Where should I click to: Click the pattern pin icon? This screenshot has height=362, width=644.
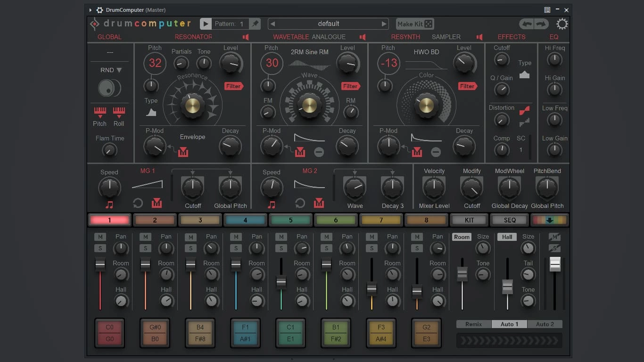click(x=255, y=24)
